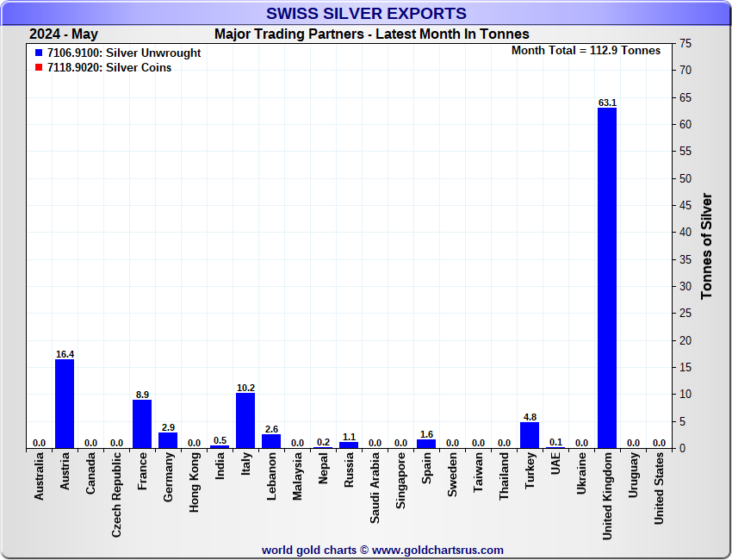The image size is (732, 560).
Task: Click the United States axis label
Action: (x=659, y=489)
